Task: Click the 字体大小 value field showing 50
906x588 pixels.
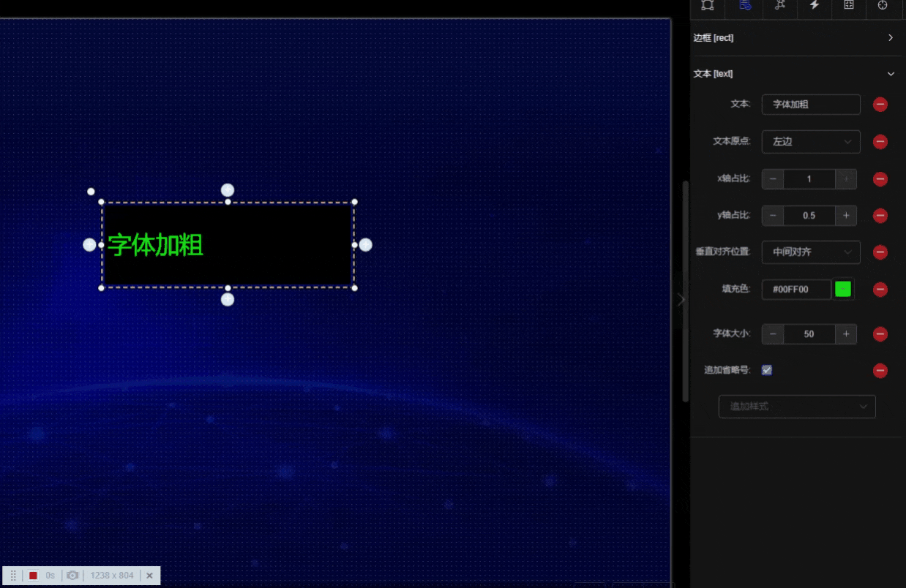Action: tap(809, 334)
